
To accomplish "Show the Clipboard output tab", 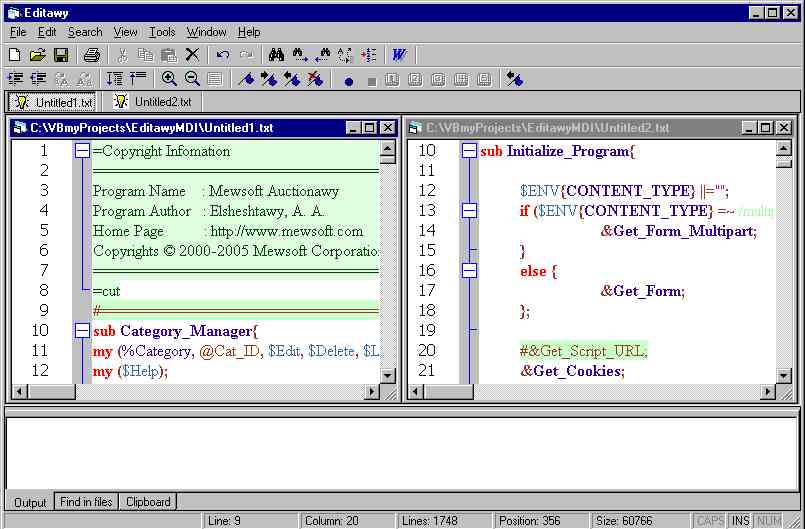I will pos(148,502).
